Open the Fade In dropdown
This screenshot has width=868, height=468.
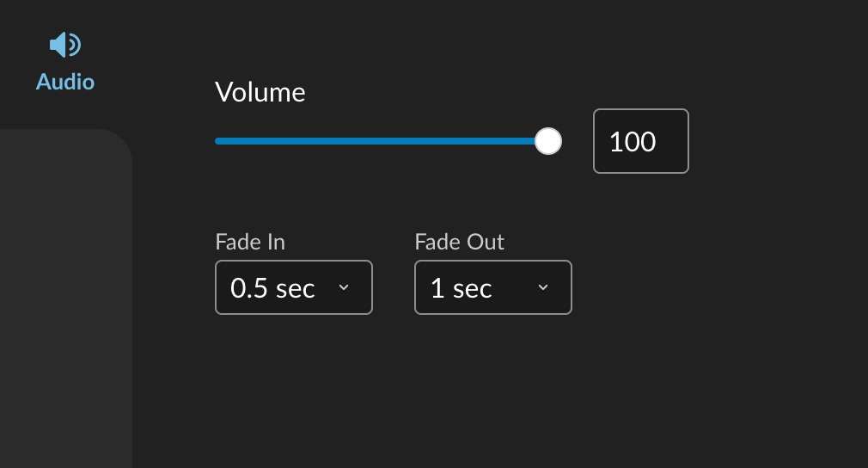pos(294,287)
